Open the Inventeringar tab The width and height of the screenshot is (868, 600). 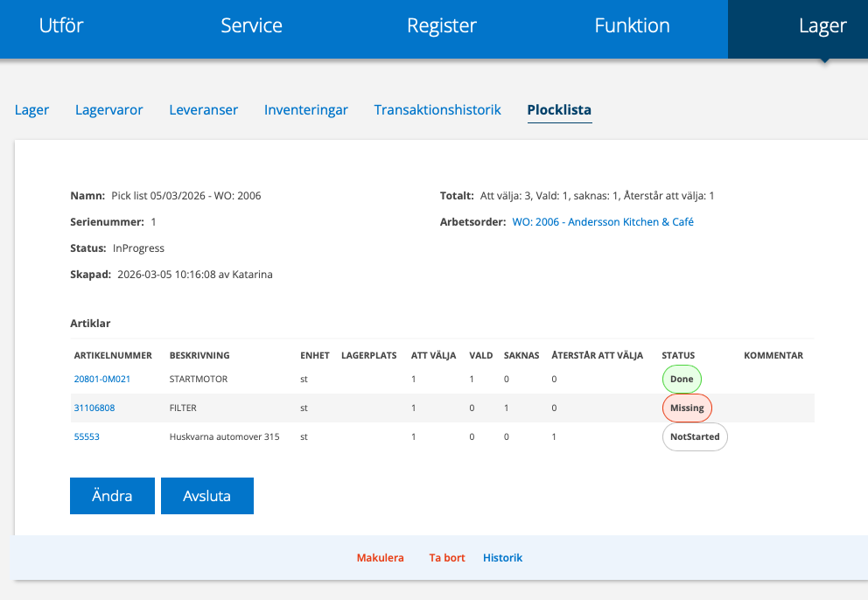pyautogui.click(x=306, y=110)
